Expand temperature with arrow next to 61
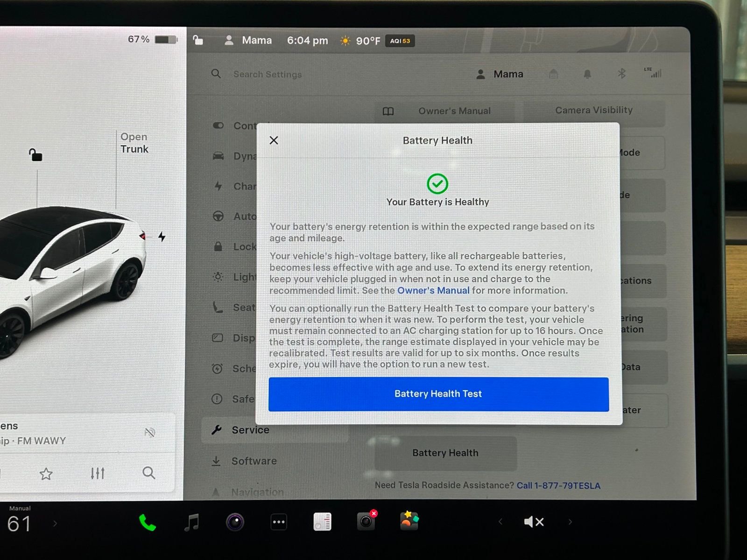The image size is (747, 560). pyautogui.click(x=55, y=524)
